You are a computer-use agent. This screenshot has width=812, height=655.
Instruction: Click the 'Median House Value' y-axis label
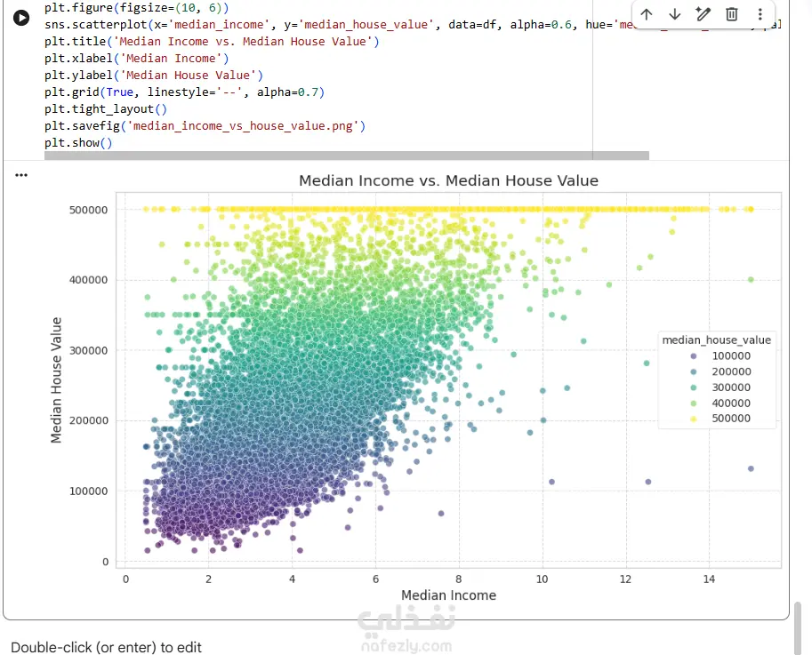point(56,380)
